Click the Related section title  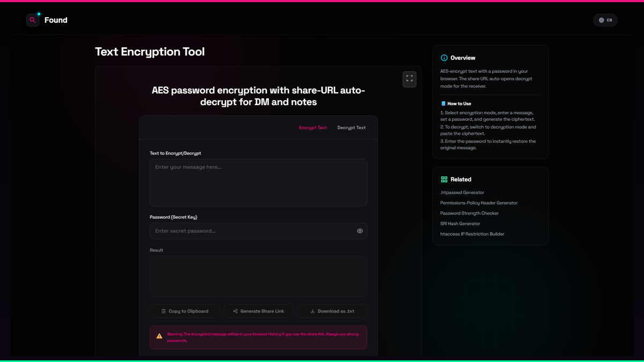coord(461,180)
